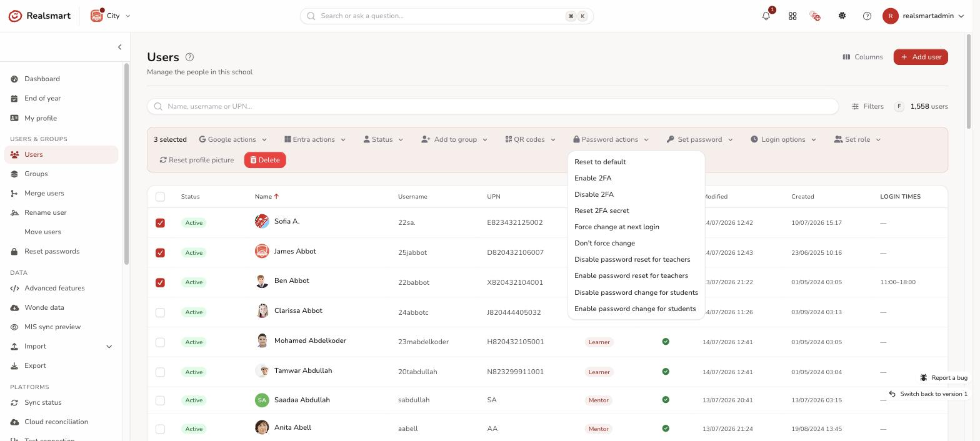Open the City school selector dropdown

pos(111,16)
